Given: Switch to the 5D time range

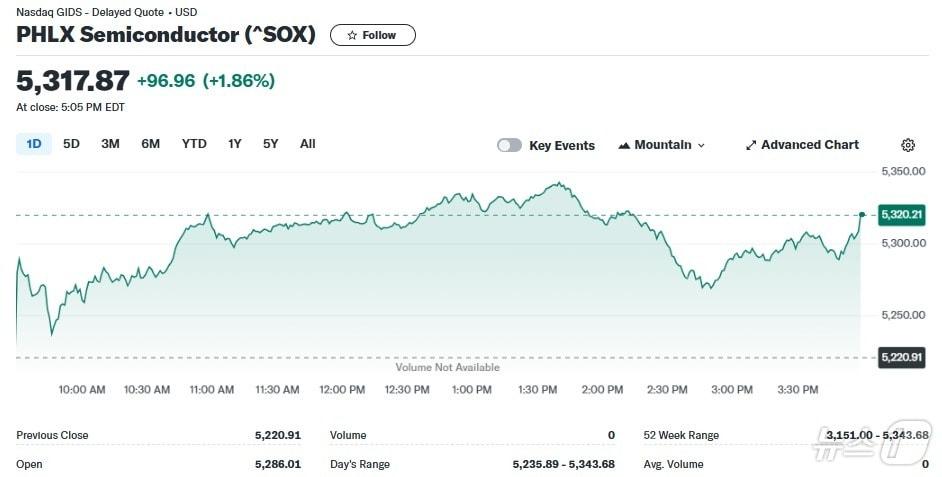Looking at the screenshot, I should tap(71, 144).
